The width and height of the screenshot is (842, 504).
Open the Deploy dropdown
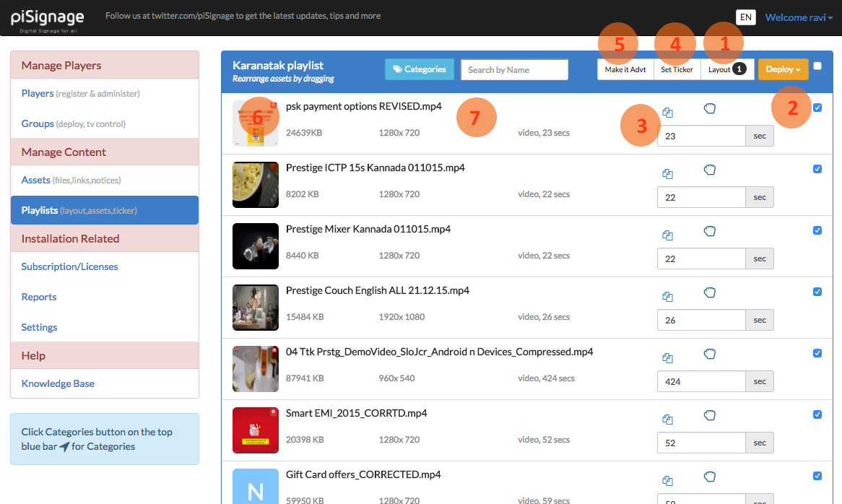coord(783,69)
